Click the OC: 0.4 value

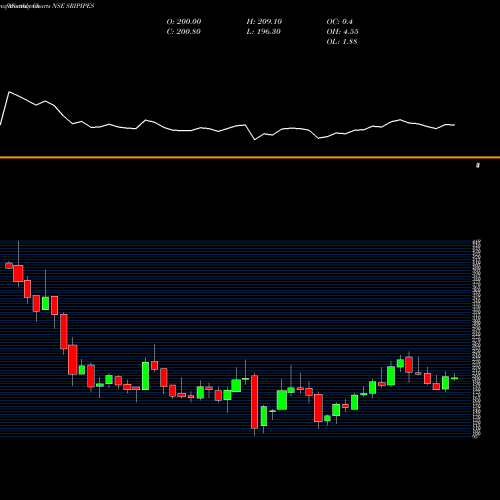pyautogui.click(x=339, y=22)
